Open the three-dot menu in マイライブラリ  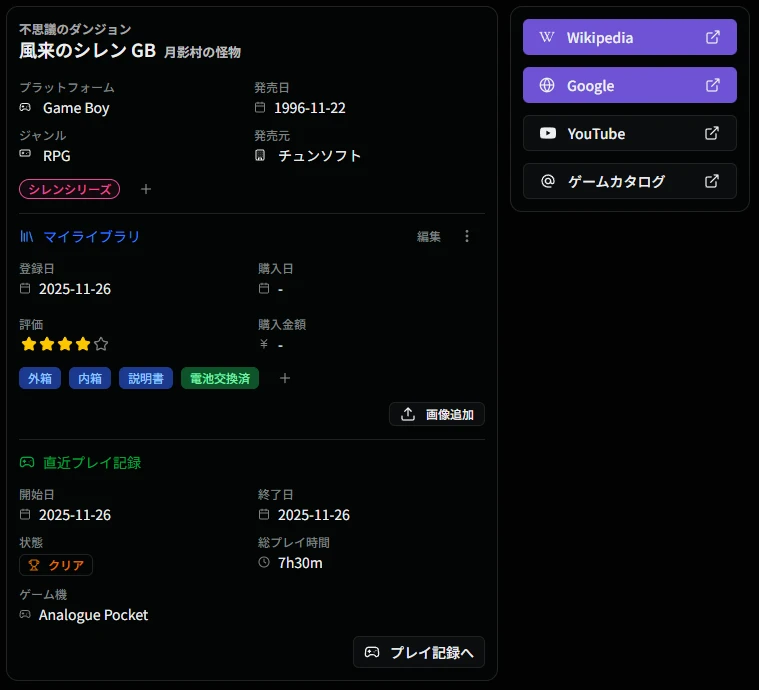tap(467, 236)
